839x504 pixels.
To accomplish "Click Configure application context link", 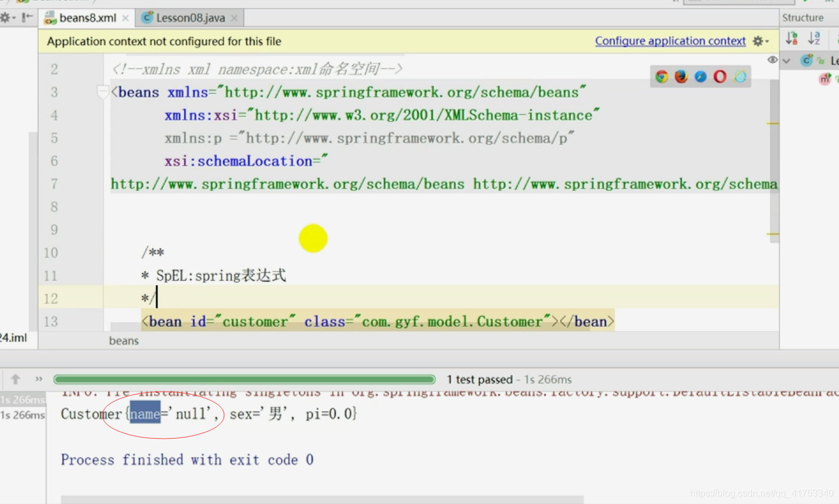I will pyautogui.click(x=670, y=41).
